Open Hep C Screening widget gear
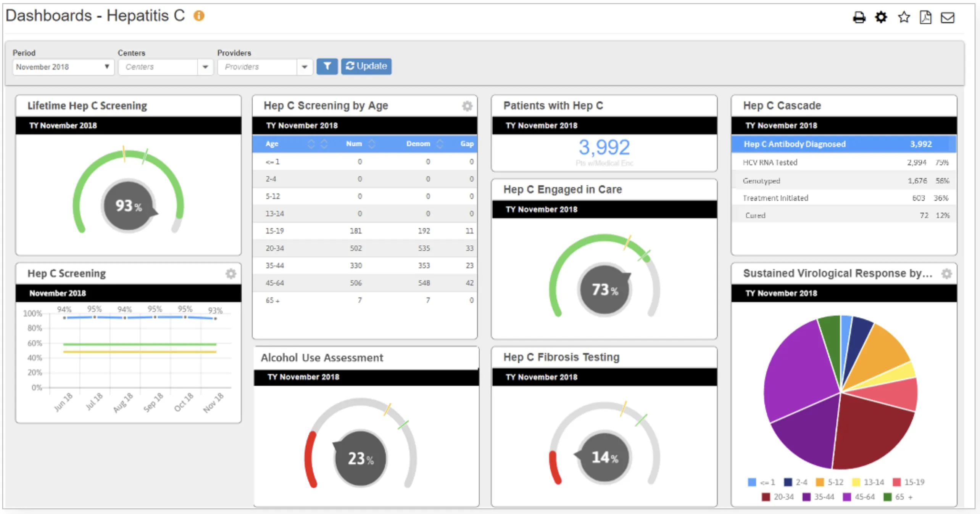 pos(231,273)
